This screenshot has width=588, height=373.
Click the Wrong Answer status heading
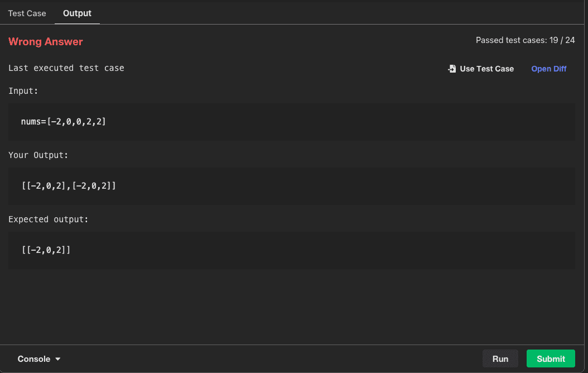pyautogui.click(x=46, y=41)
